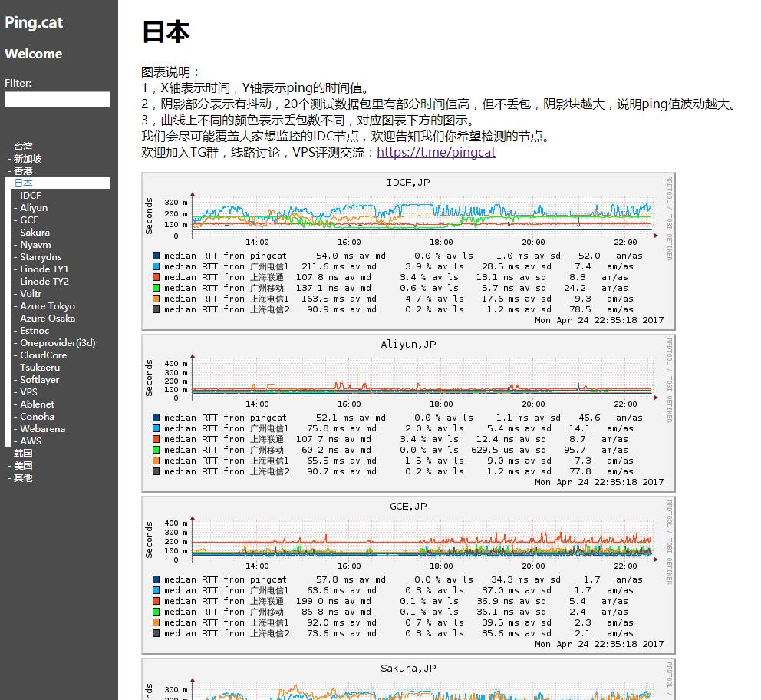
Task: Click 广州移动 green legend swatch in Aliyun graph
Action: point(156,450)
